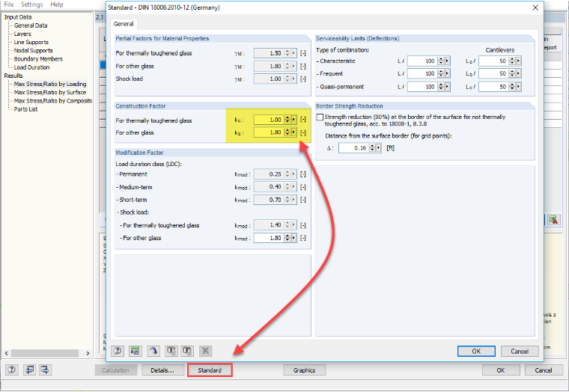Click the main window Cancel button
This screenshot has width=569, height=392.
click(x=544, y=370)
